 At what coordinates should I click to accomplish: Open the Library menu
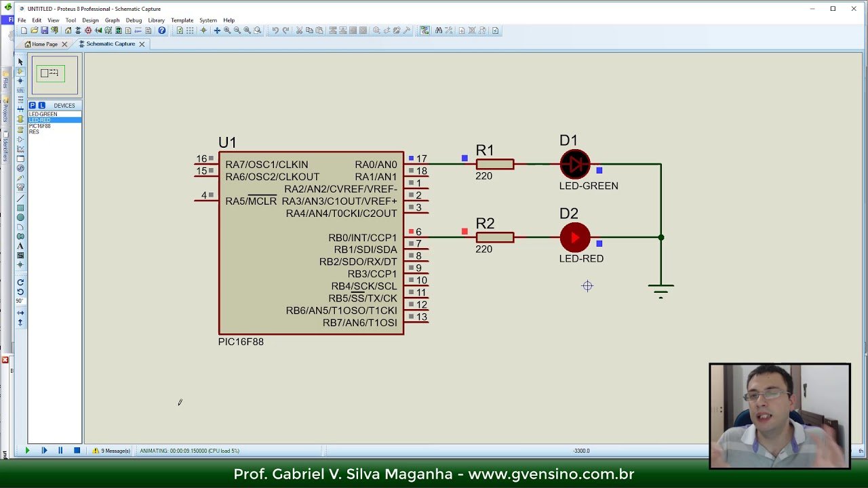(x=156, y=20)
